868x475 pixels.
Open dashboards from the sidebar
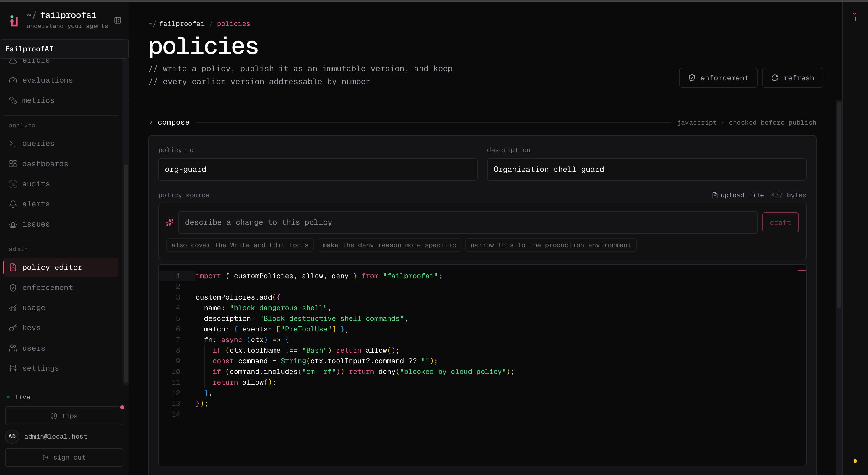[61, 164]
